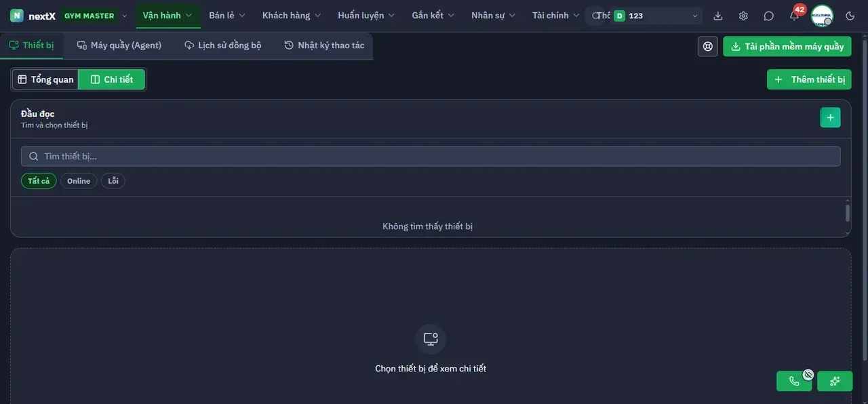Screen dimensions: 868x404
Task: Switch to the Nhật ký thao tác tab
Action: click(325, 45)
